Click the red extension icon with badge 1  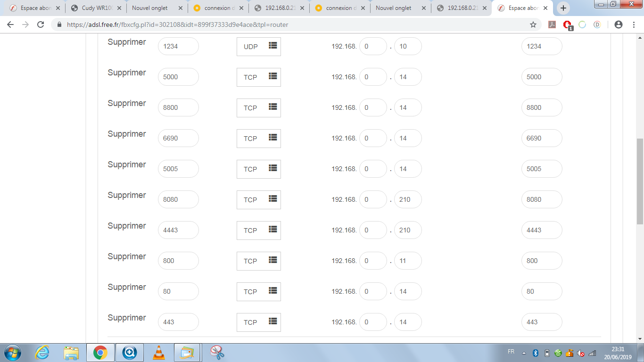point(568,25)
